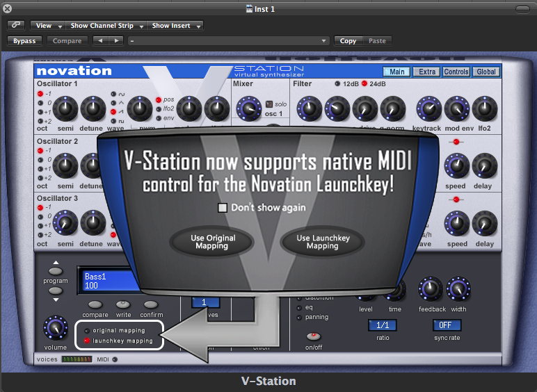The height and width of the screenshot is (392, 537).
Task: Select the original mapping radio option
Action: pos(87,330)
